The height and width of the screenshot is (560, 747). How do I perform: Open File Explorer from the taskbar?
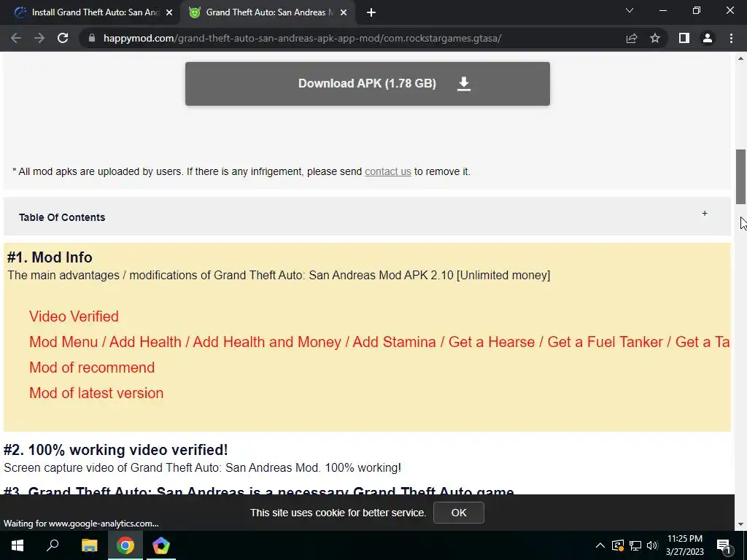[x=89, y=545]
